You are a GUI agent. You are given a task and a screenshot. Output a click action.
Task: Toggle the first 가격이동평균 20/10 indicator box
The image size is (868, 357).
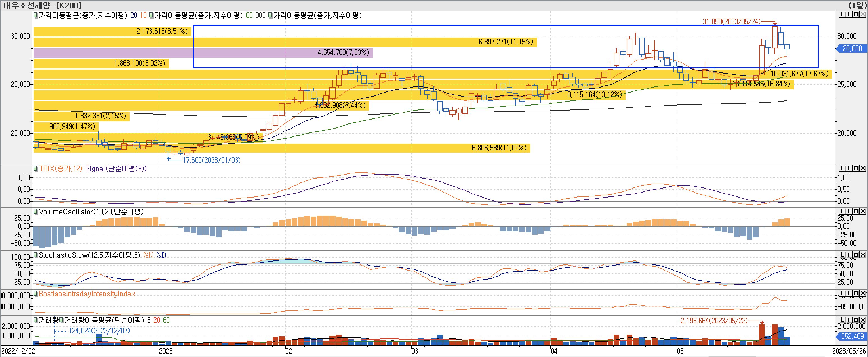(35, 15)
